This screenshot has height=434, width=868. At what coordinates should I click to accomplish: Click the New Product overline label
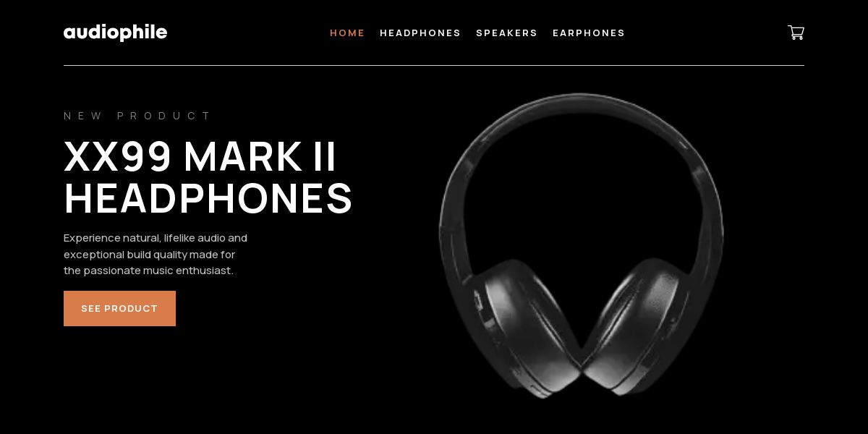[x=137, y=116]
